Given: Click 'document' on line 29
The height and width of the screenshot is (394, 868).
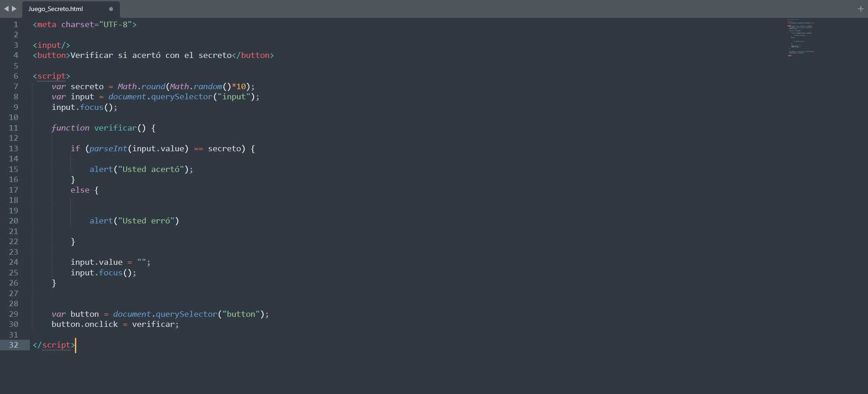Looking at the screenshot, I should [x=132, y=314].
